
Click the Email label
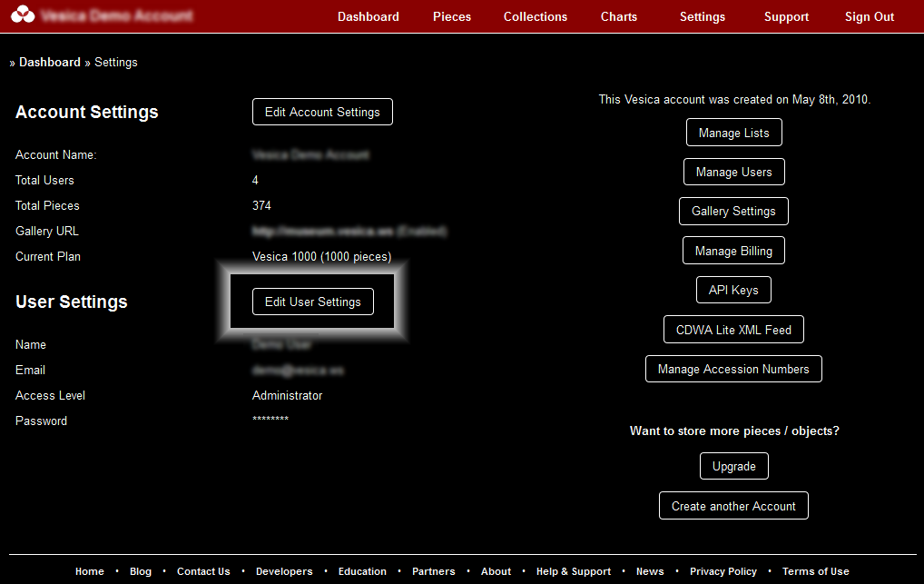[30, 370]
